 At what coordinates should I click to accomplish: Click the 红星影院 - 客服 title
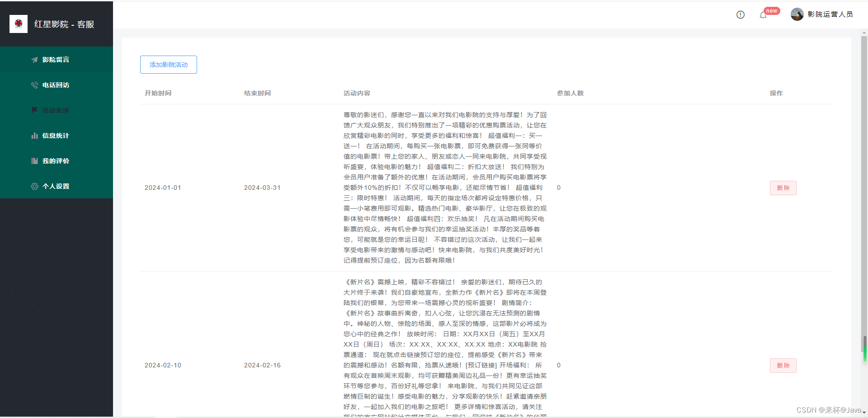tap(64, 24)
